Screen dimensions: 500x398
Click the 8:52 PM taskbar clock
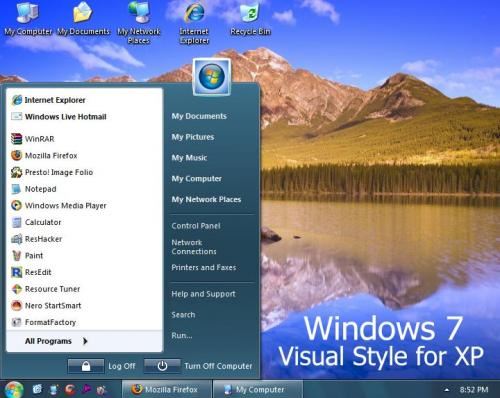tap(474, 389)
